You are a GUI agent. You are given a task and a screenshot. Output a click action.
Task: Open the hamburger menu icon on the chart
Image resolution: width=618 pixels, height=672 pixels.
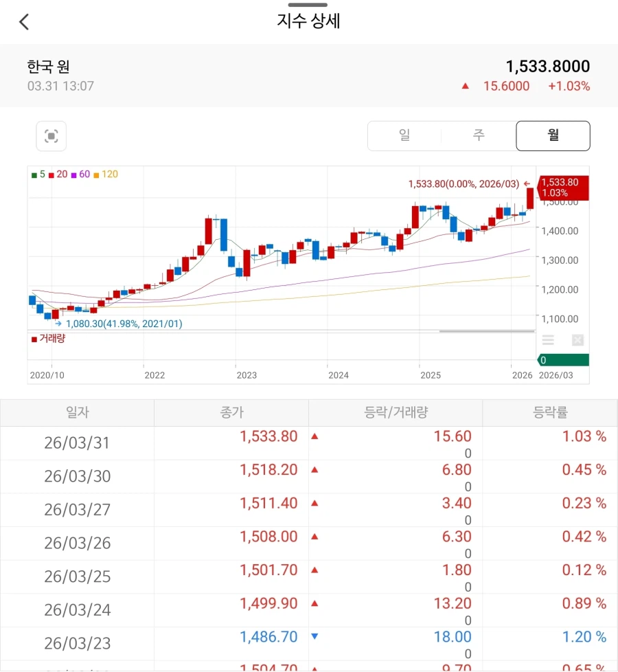(x=548, y=339)
